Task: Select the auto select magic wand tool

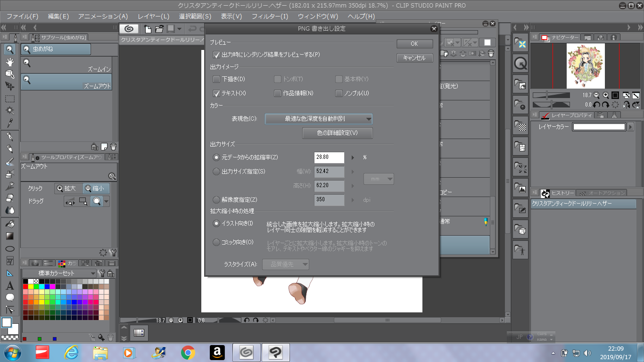Action: tap(9, 111)
